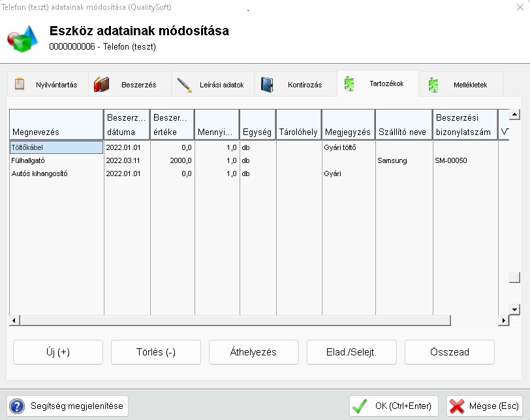Screen dimensions: 530x420
Task: Click the pen icon on Leírási adatok tab
Action: 185,85
